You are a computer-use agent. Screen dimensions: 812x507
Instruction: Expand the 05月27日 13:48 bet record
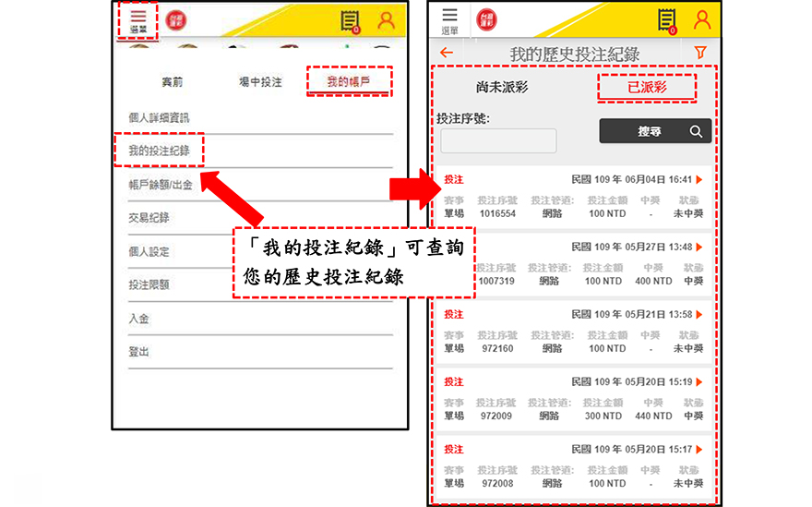pos(699,247)
